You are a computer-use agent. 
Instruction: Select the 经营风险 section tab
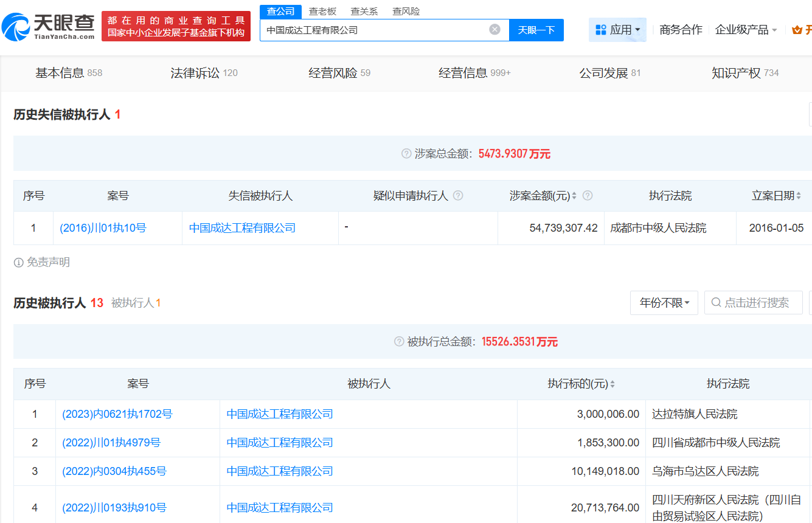[339, 73]
